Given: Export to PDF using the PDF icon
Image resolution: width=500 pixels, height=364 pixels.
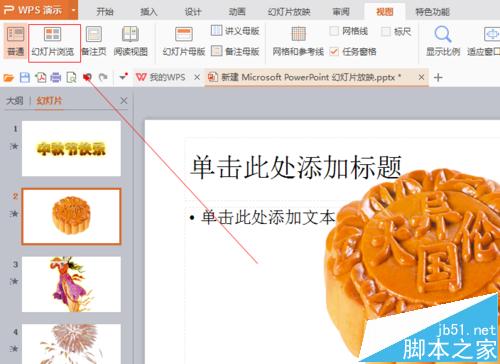Looking at the screenshot, I should (x=41, y=78).
